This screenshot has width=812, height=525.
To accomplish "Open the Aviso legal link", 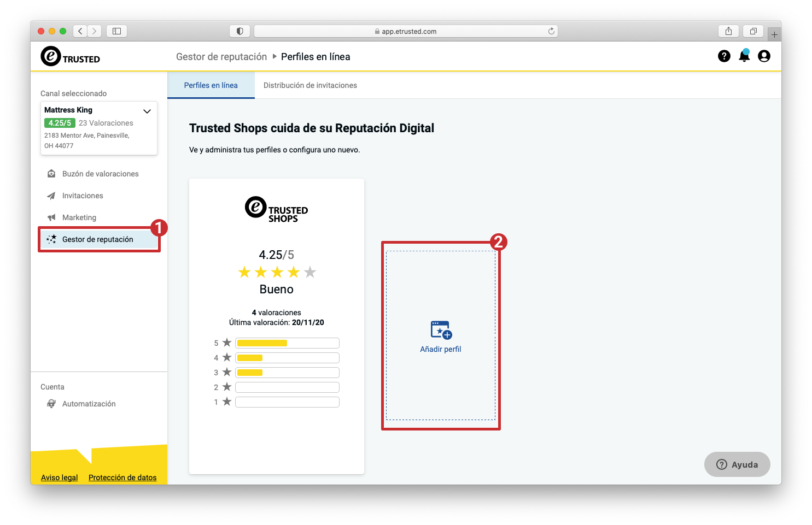I will point(60,477).
